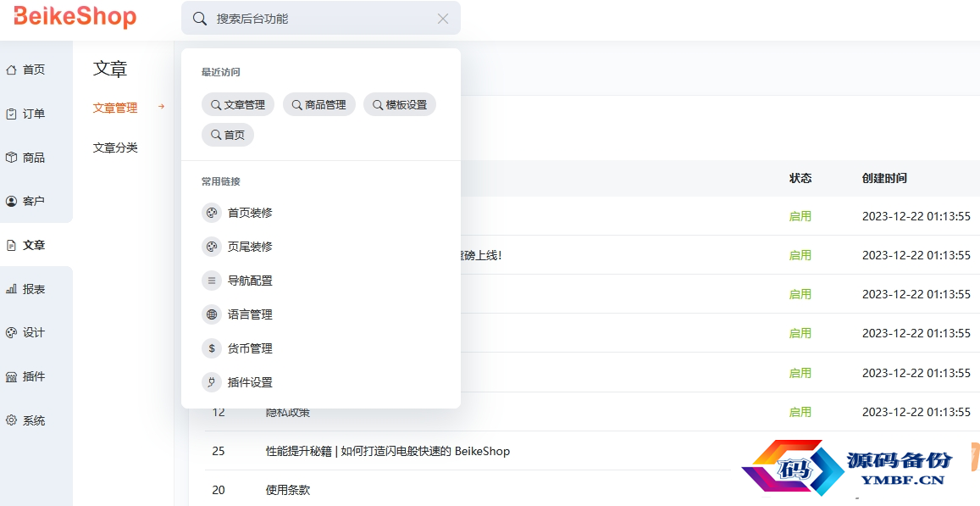Open the 导航配置 quick link
980x506 pixels.
[250, 281]
